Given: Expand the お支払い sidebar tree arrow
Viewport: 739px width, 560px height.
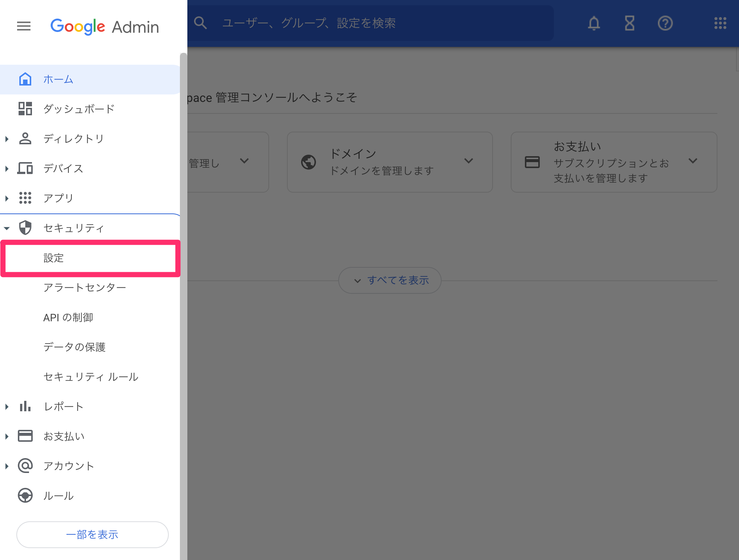Looking at the screenshot, I should 7,436.
